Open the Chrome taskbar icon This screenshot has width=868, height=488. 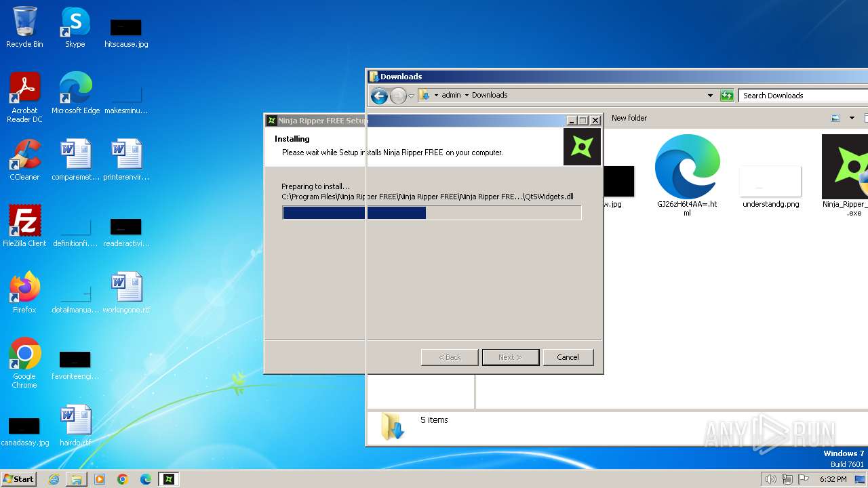pyautogui.click(x=123, y=479)
